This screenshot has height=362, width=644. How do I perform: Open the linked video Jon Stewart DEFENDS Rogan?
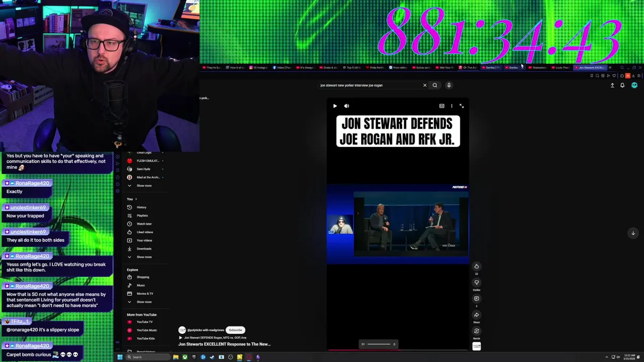[x=215, y=338]
